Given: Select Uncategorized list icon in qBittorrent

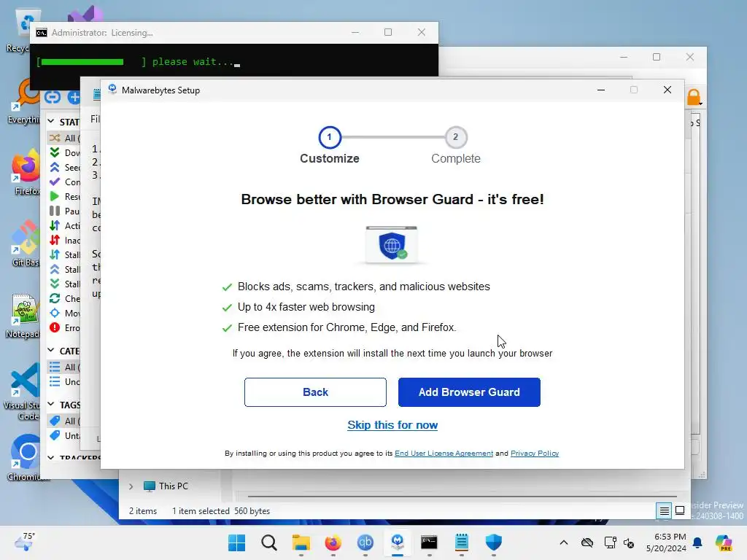Looking at the screenshot, I should 55,381.
